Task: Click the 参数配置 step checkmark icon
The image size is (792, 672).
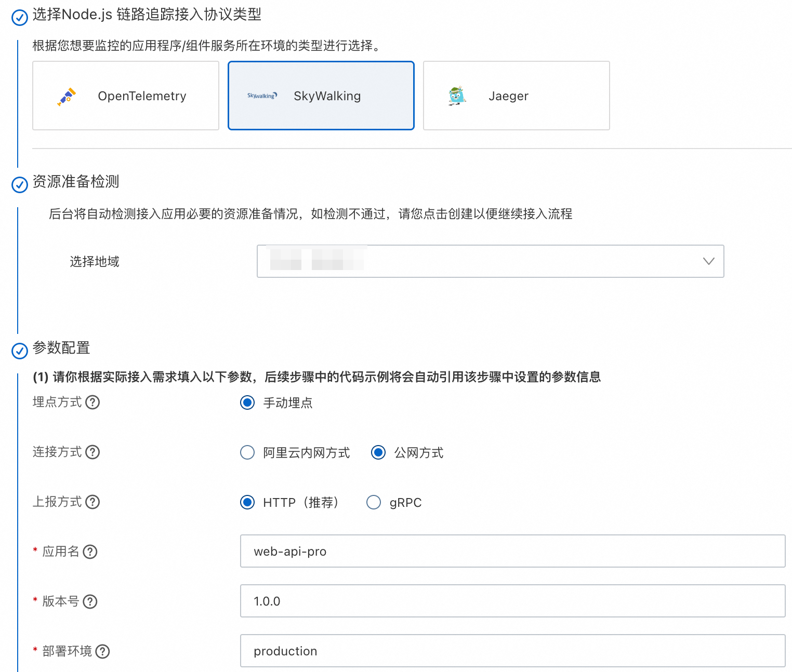Action: point(19,351)
